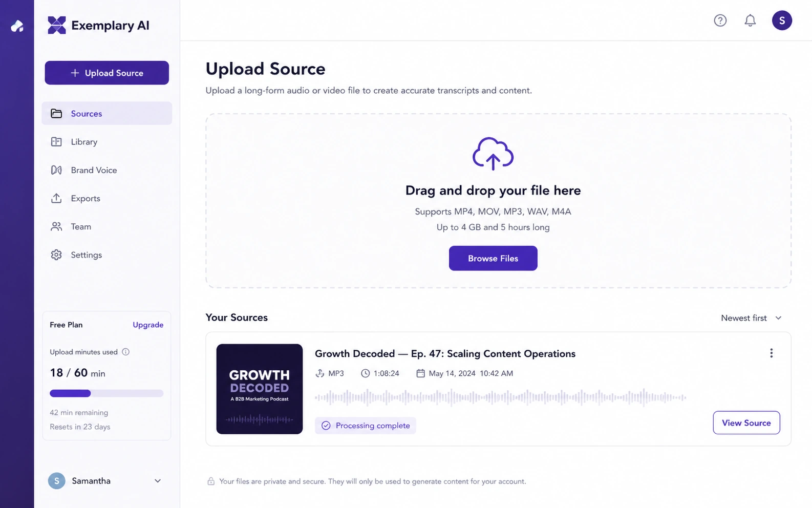The width and height of the screenshot is (812, 508).
Task: Click the Exemplary AI logo mark
Action: coord(57,25)
